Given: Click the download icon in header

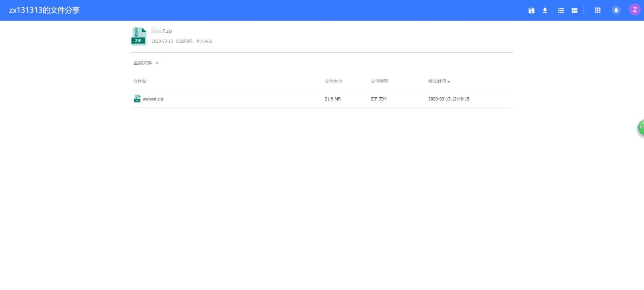Looking at the screenshot, I should (545, 10).
